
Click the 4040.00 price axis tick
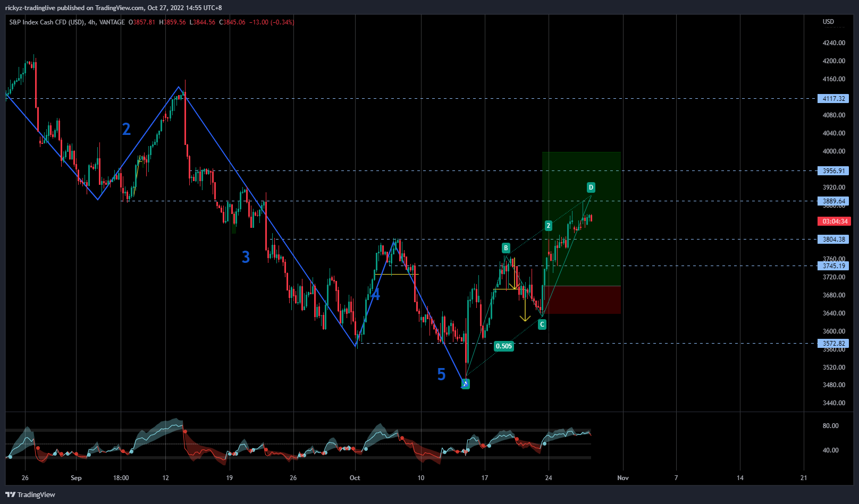[x=834, y=133]
